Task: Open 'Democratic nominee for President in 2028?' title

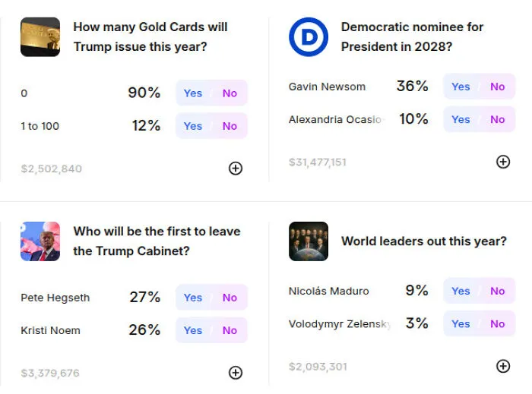Action: coord(412,37)
